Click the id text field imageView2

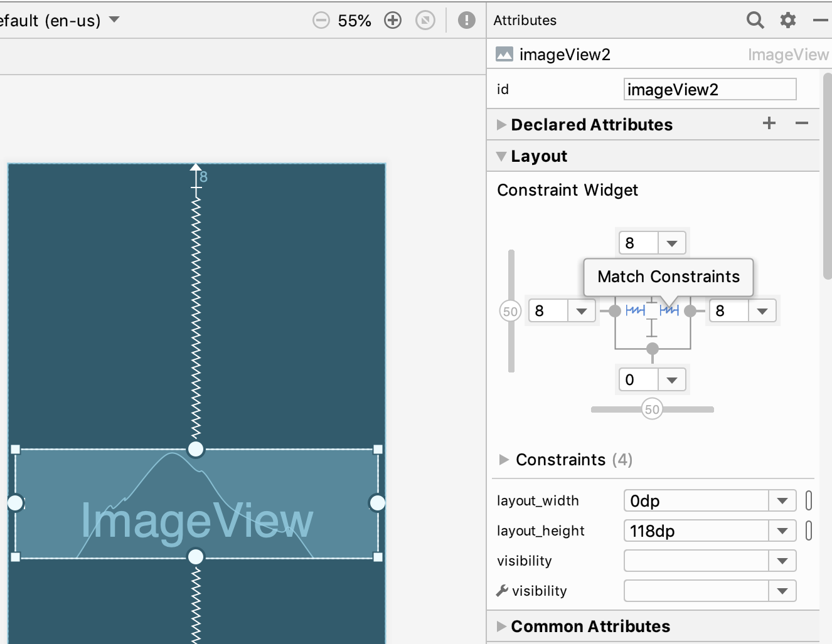tap(710, 90)
